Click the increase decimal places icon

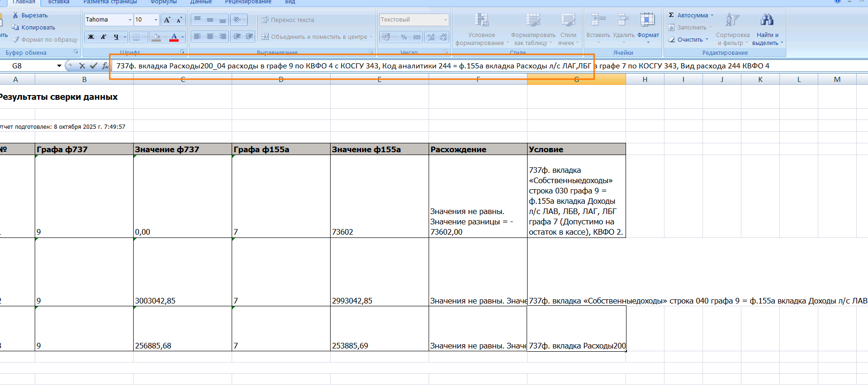[431, 37]
